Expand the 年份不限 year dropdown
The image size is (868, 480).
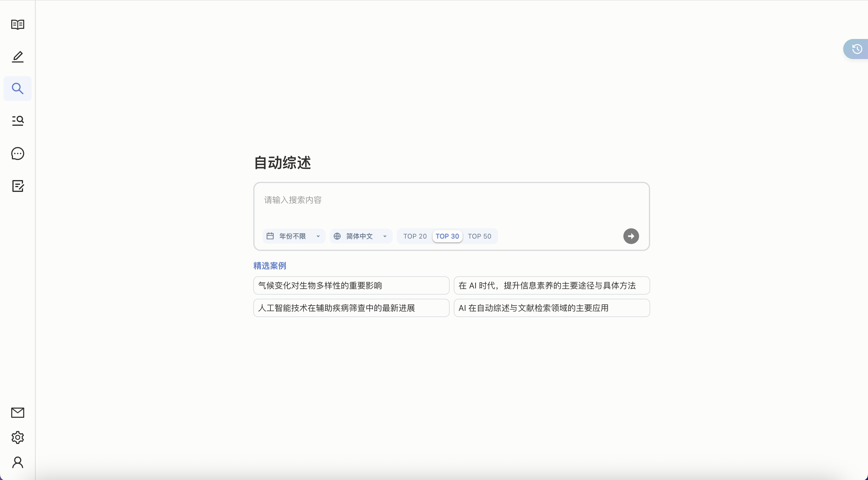click(294, 236)
